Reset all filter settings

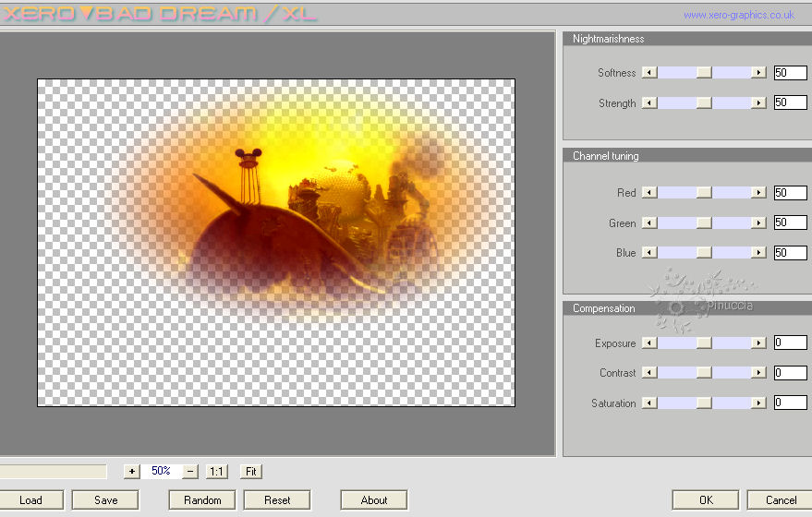click(277, 500)
